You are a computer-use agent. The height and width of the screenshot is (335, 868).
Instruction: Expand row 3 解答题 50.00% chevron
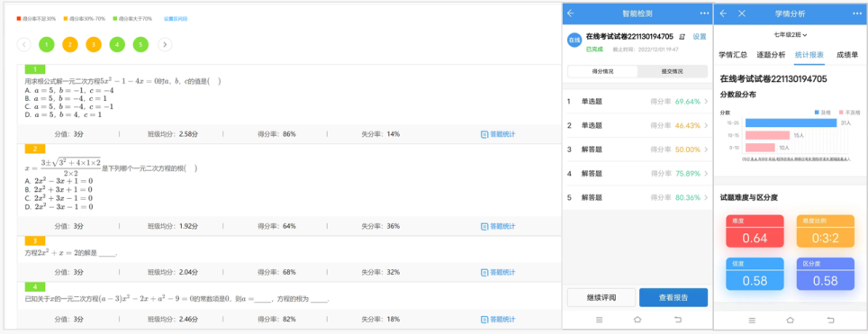pyautogui.click(x=706, y=149)
